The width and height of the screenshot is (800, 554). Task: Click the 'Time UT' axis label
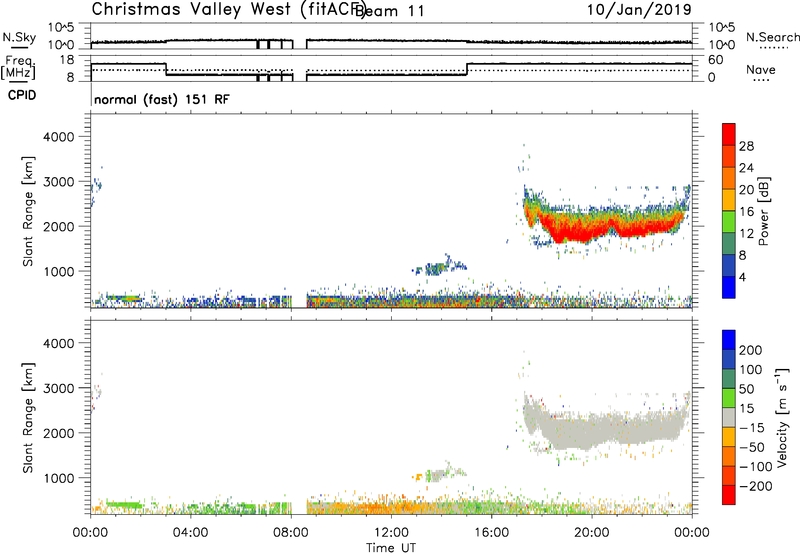coord(391,548)
